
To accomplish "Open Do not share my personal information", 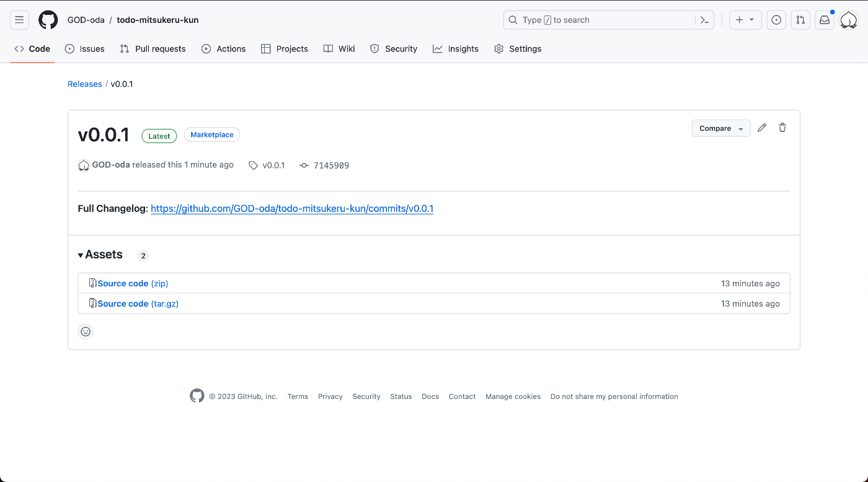I will point(614,397).
